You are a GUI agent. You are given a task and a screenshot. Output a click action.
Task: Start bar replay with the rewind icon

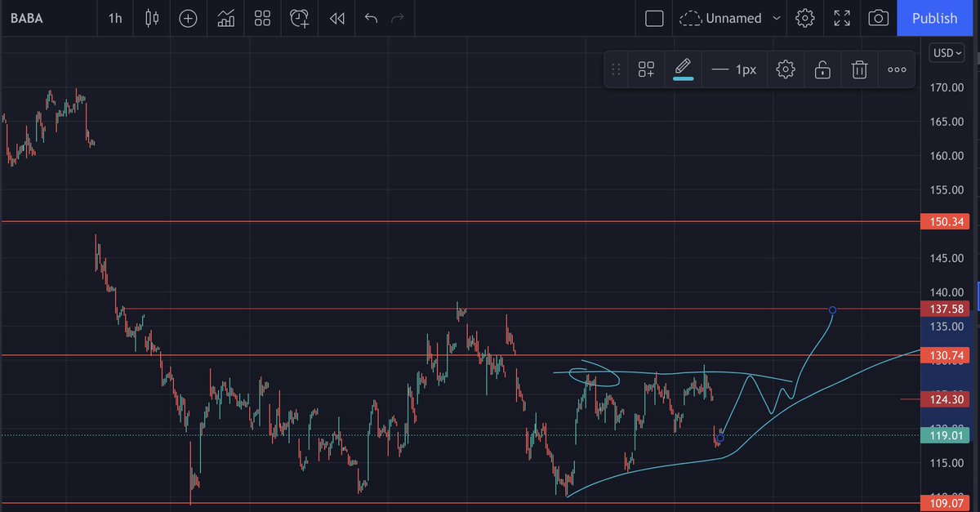coord(336,18)
